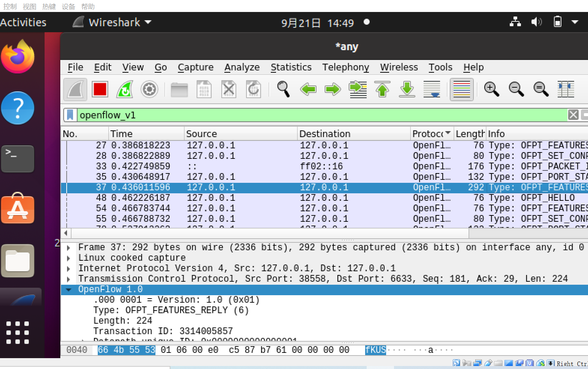
Task: Sort packets by Time column
Action: [x=146, y=134]
